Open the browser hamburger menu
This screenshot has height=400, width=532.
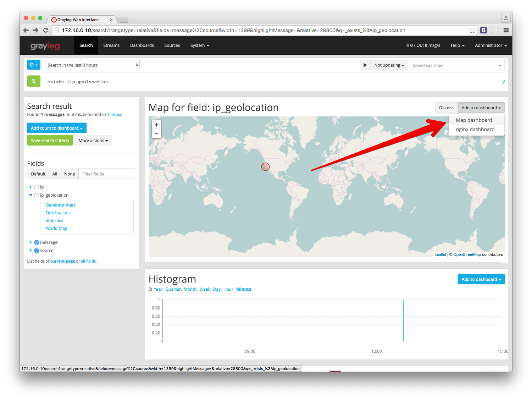pyautogui.click(x=506, y=30)
